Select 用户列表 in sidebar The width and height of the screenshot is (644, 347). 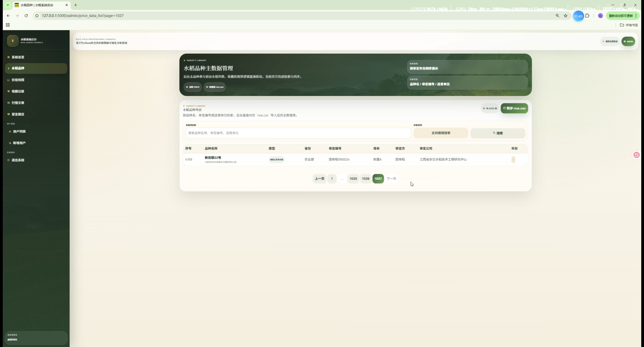(x=19, y=132)
